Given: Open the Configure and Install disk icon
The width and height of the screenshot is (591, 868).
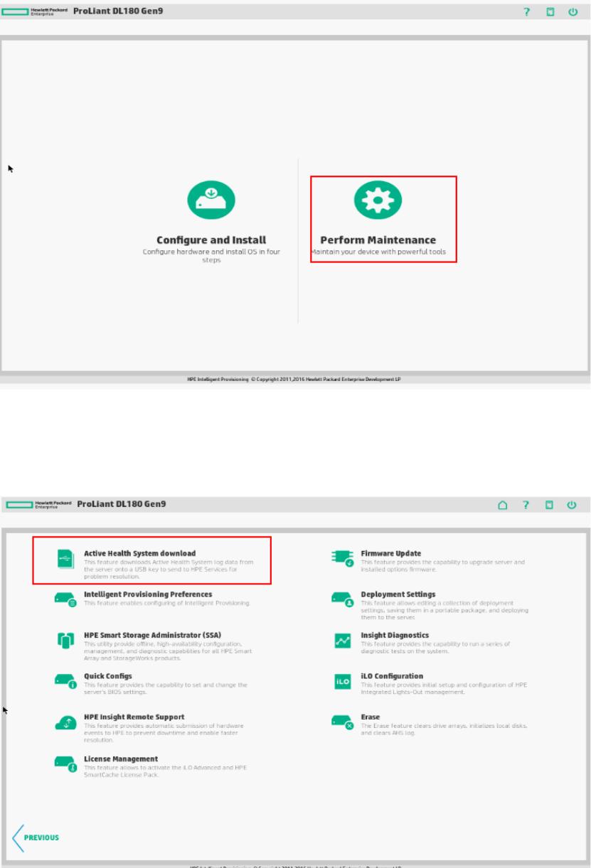Looking at the screenshot, I should pos(211,200).
